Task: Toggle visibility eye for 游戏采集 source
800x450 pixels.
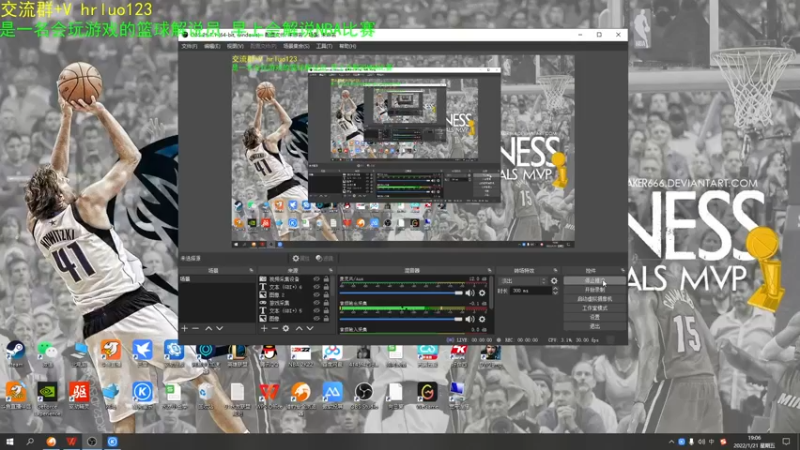Action: (x=316, y=303)
